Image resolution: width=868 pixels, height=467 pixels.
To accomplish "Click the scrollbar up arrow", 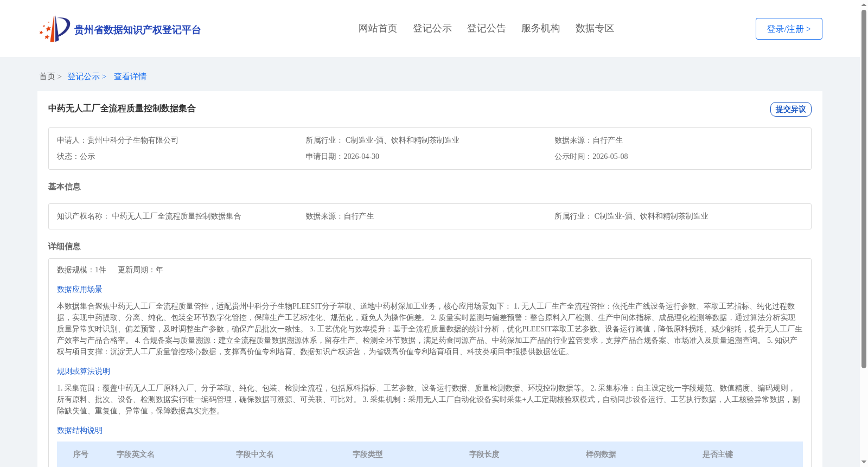I will coord(864,4).
